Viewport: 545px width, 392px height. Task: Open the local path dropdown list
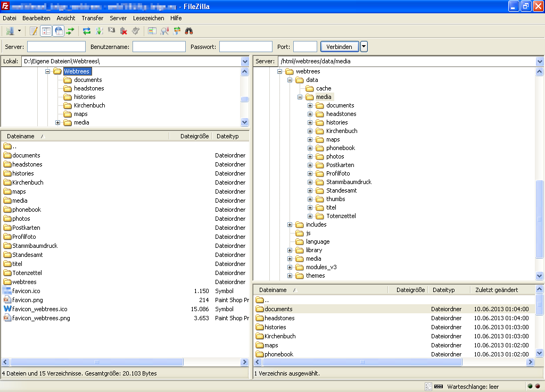tap(245, 61)
